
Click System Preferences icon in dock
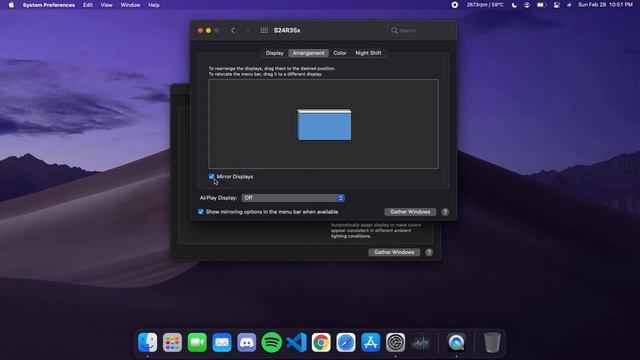(396, 342)
